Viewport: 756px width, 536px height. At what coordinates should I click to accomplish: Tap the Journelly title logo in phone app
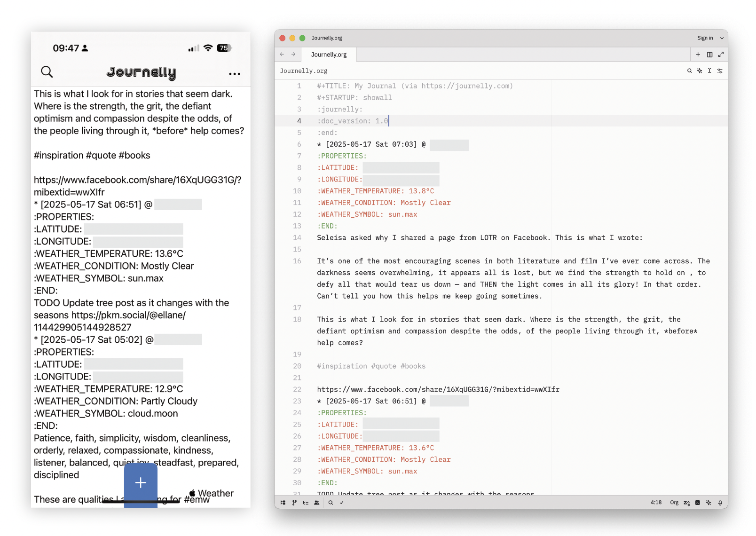tap(142, 72)
